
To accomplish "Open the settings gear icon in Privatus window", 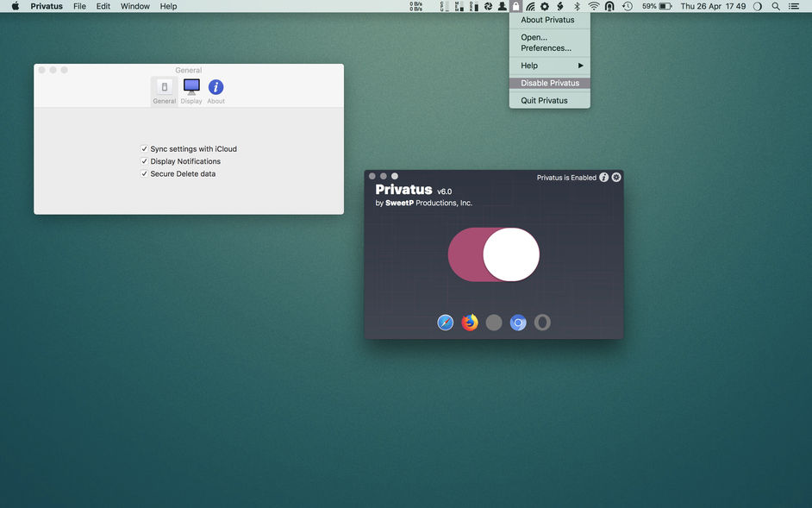I will 616,178.
